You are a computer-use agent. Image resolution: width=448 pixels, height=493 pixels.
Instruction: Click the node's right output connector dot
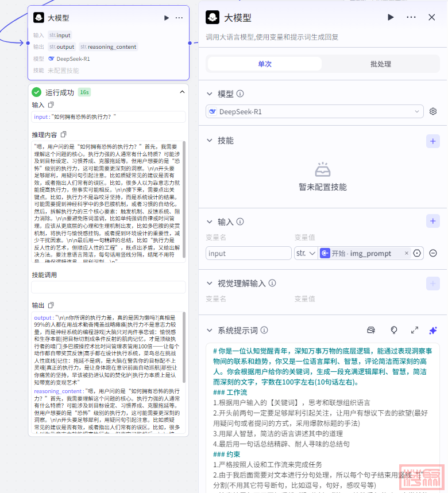[x=190, y=43]
